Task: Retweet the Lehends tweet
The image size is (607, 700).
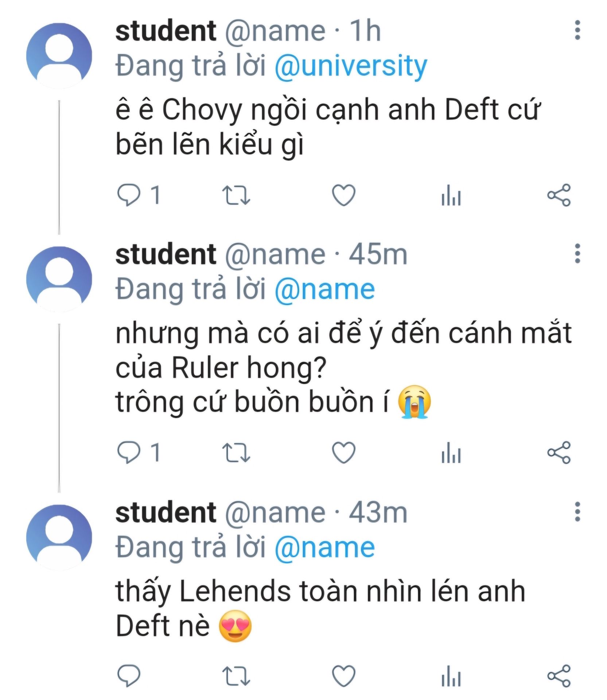Action: [236, 675]
